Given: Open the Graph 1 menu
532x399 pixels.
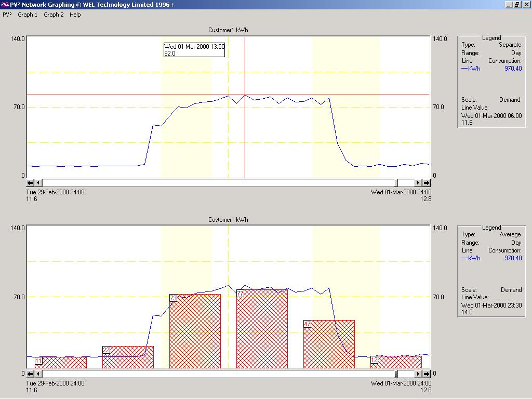Looking at the screenshot, I should (x=28, y=15).
